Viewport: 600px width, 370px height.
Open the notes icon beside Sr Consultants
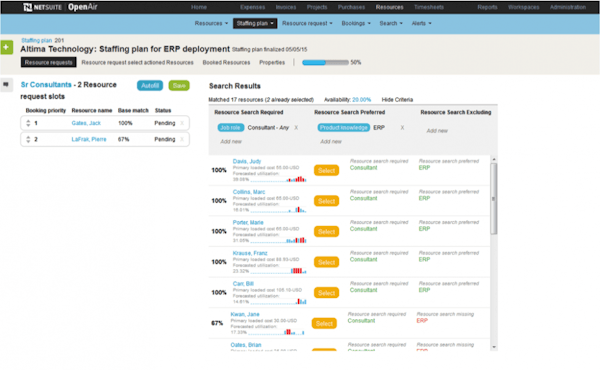tap(6, 85)
